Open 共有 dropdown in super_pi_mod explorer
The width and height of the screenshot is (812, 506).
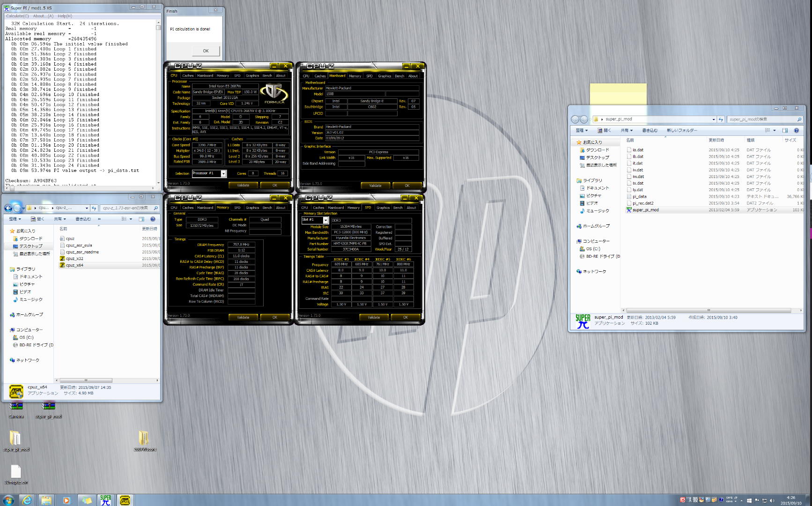coord(627,130)
